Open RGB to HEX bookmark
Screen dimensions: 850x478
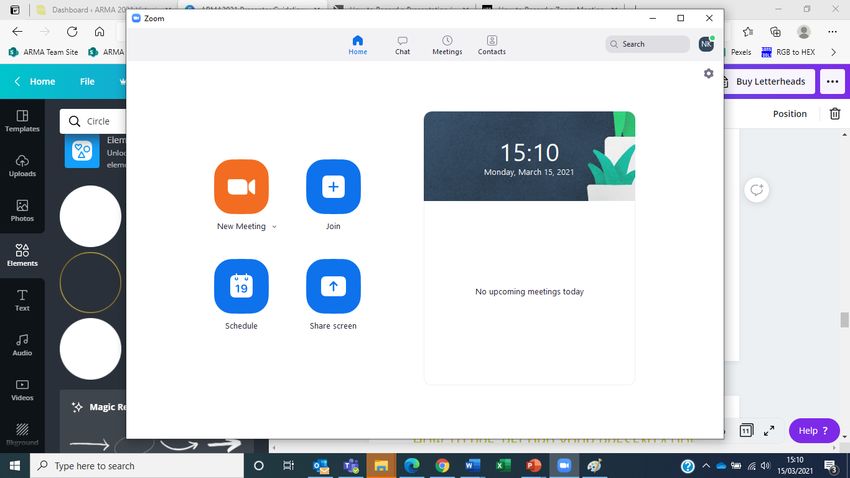[x=788, y=52]
